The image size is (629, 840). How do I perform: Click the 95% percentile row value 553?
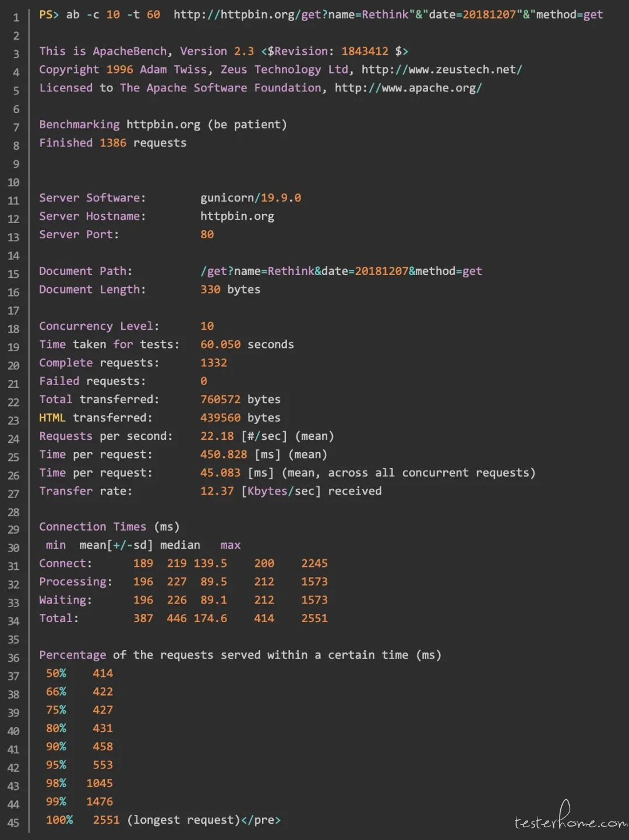[103, 765]
